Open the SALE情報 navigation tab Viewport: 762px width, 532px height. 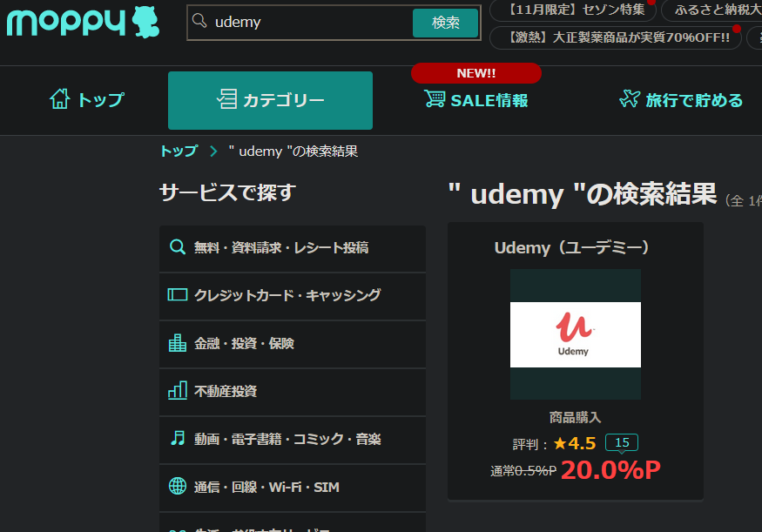tap(475, 100)
